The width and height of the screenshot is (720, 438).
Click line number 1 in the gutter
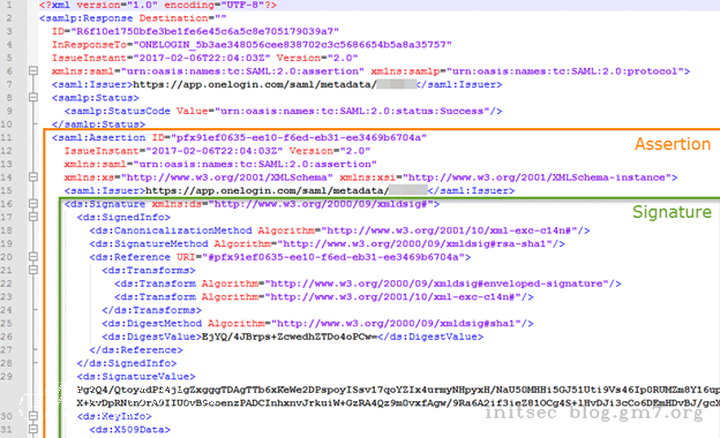coord(12,7)
